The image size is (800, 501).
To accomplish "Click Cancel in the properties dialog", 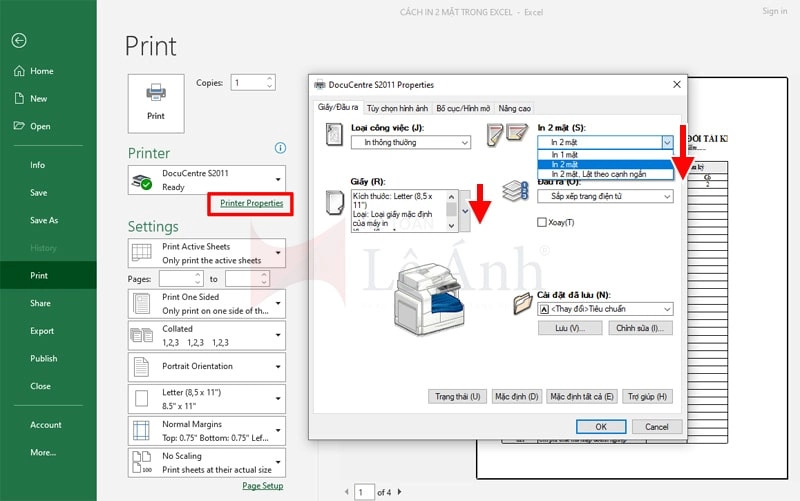I will [x=656, y=427].
